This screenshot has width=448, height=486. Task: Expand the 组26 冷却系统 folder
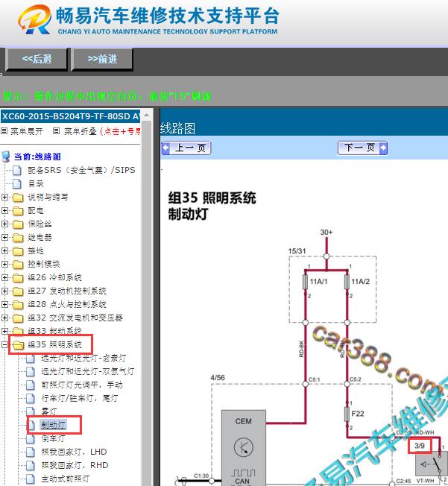pyautogui.click(x=4, y=278)
